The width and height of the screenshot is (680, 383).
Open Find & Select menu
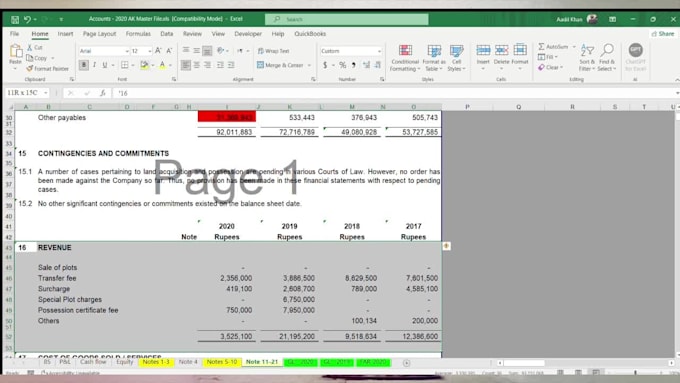coord(607,57)
